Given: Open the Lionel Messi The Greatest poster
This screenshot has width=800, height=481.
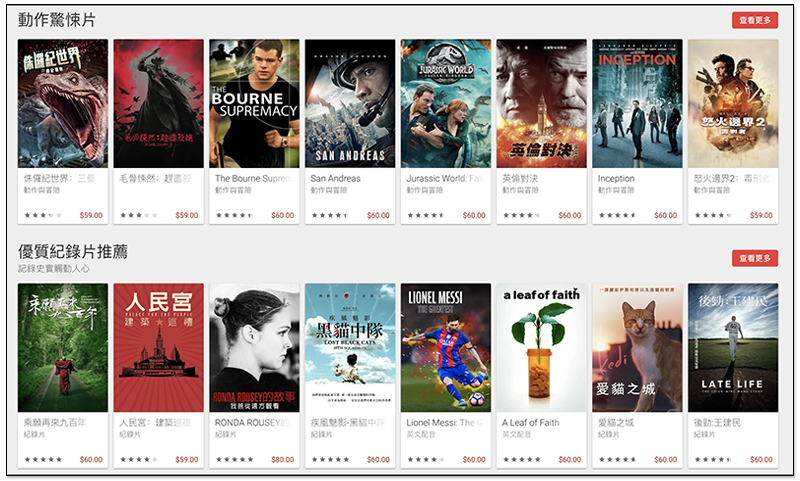Looking at the screenshot, I should coord(445,348).
